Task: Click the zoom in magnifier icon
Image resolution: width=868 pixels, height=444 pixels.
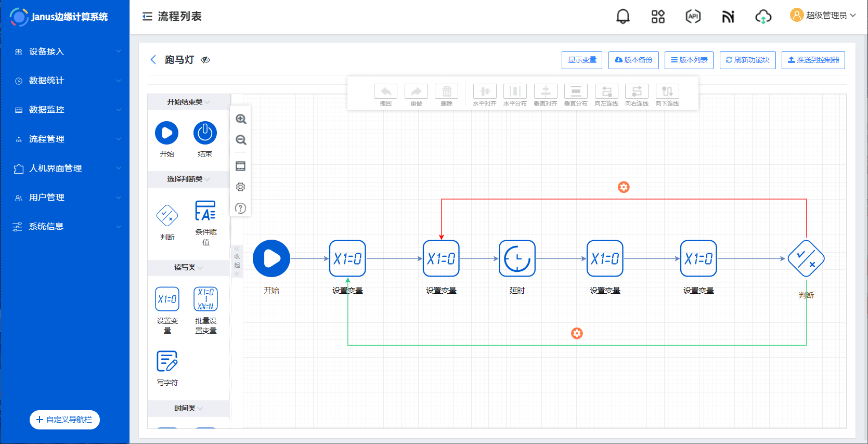Action: 241,119
